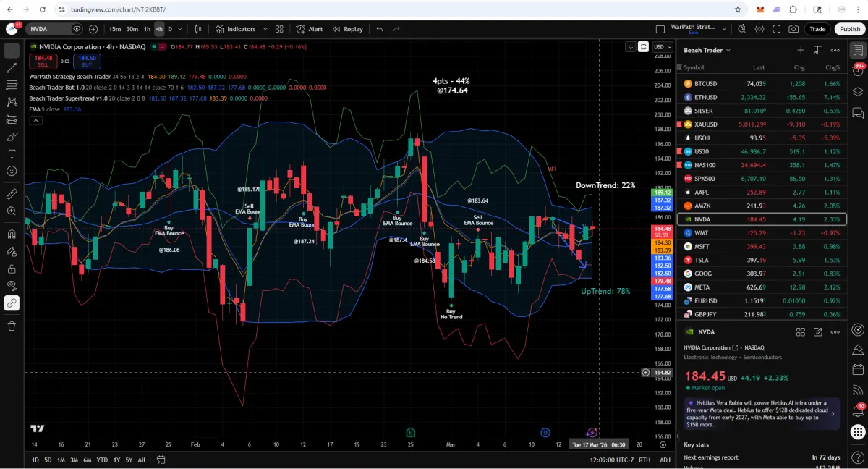Select BTCUSD row in watchlist
The width and height of the screenshot is (868, 469).
pyautogui.click(x=761, y=84)
